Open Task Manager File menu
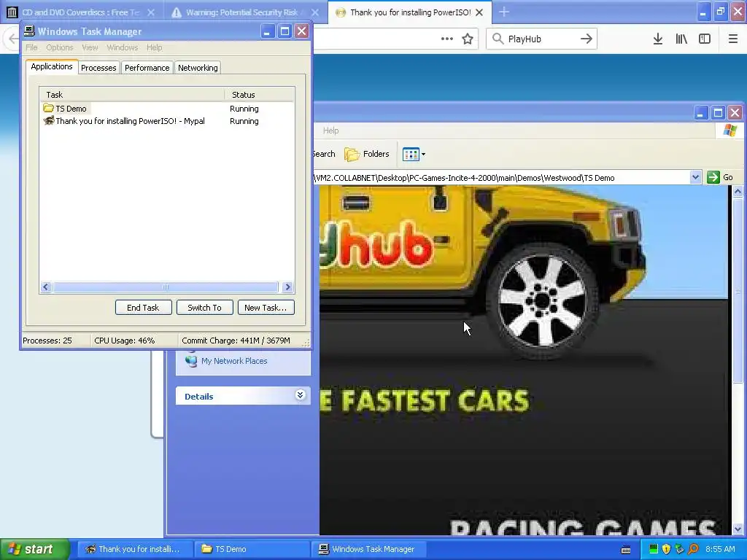 (x=31, y=47)
